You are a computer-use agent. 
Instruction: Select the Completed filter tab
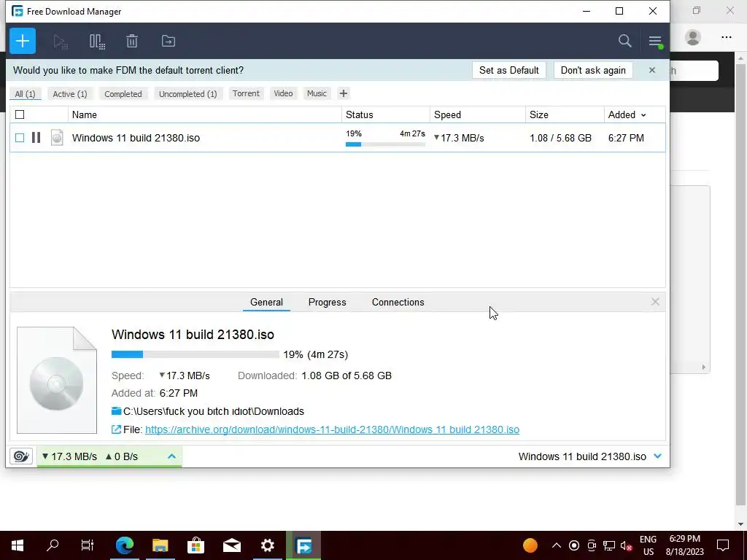click(123, 94)
